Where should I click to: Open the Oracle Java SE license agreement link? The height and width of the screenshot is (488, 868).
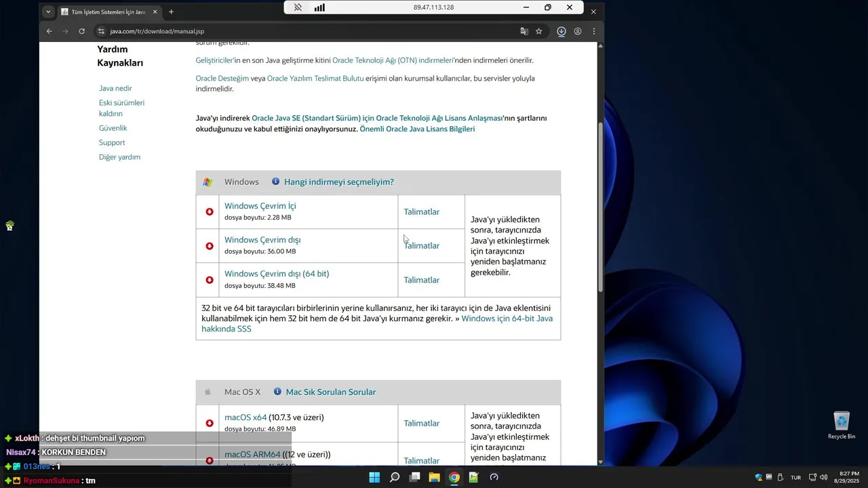click(x=377, y=118)
